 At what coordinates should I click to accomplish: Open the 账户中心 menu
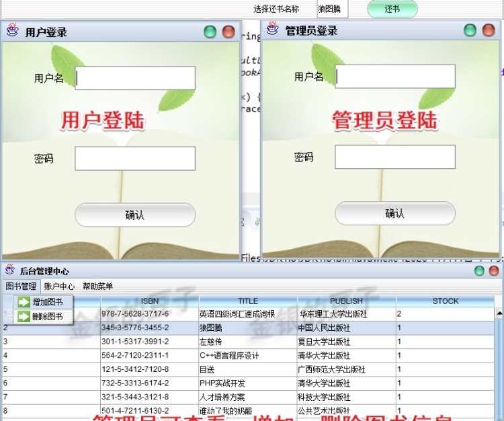[59, 286]
